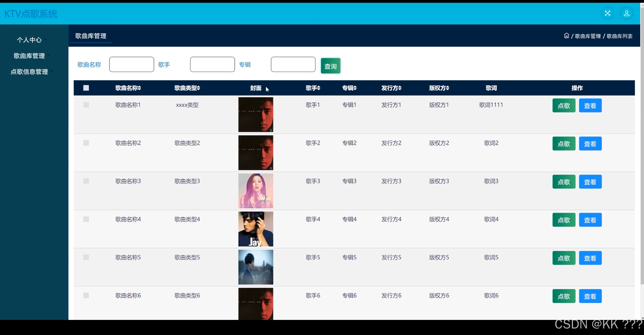The height and width of the screenshot is (335, 644).
Task: Click the sort icon on 版权方 column
Action: (448, 88)
